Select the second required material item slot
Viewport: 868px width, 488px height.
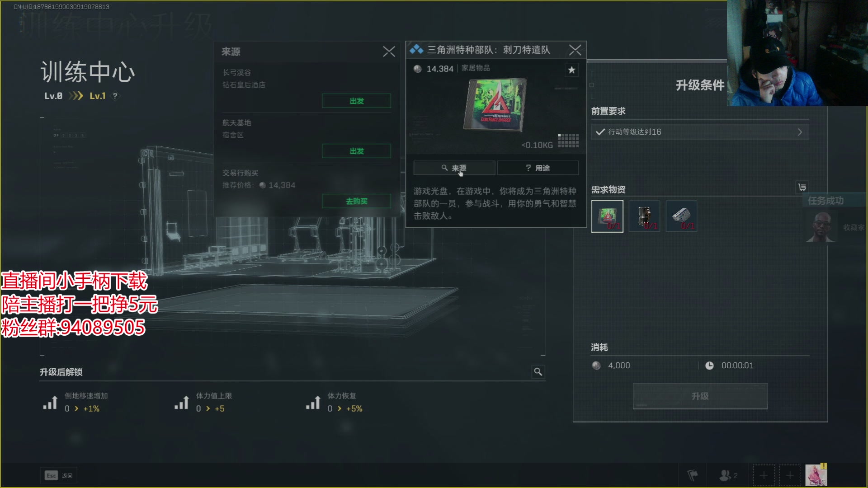[644, 216]
